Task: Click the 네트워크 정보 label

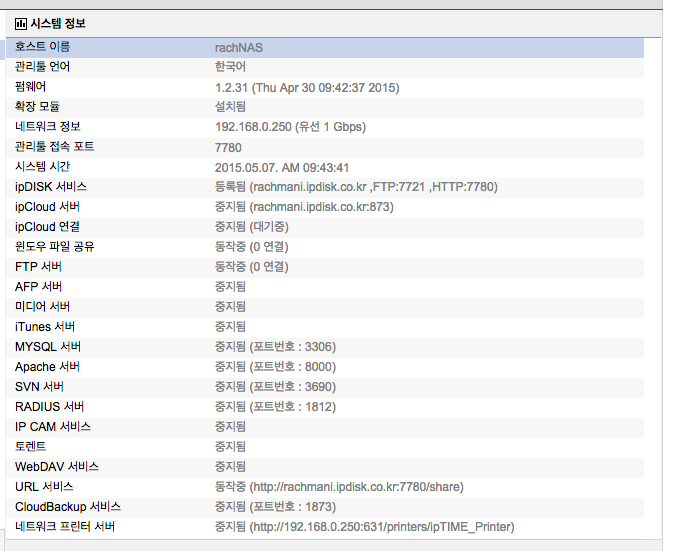Action: 48,127
